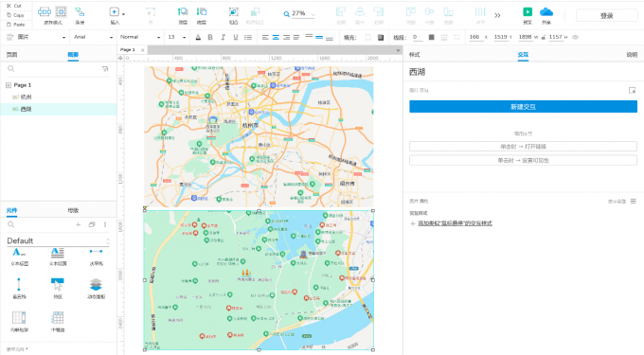Bring widget to front icon
The height and width of the screenshot is (355, 644).
[x=183, y=12]
